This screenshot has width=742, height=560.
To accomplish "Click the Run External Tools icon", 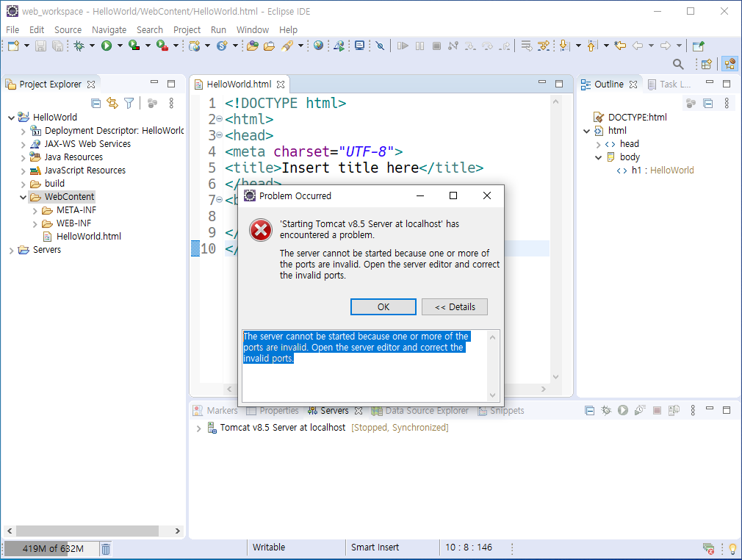I will coord(162,46).
